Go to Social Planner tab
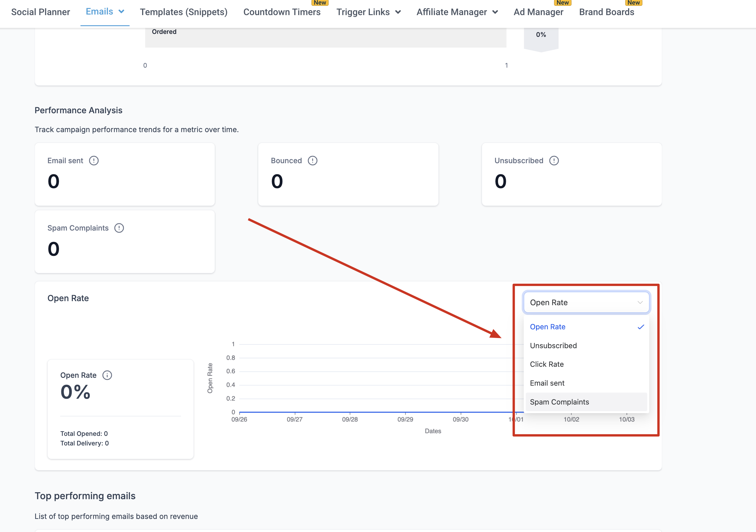 [x=40, y=12]
